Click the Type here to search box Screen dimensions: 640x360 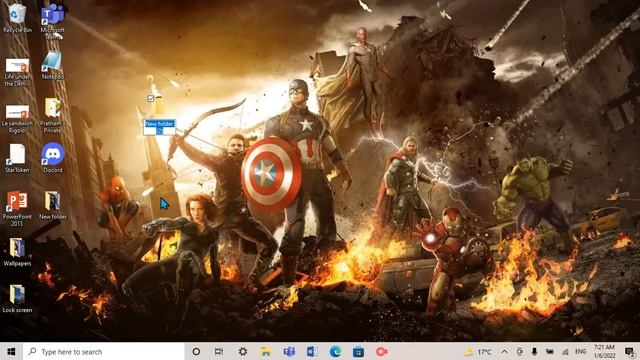[104, 351]
